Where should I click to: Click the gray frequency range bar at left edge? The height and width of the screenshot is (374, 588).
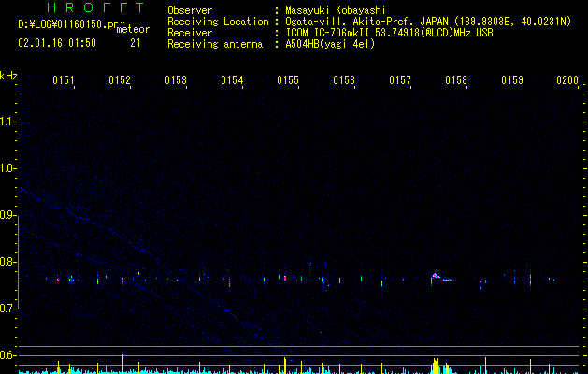coord(19,263)
